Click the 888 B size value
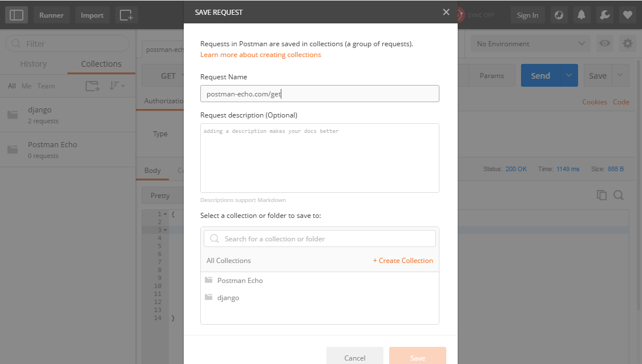642x364 pixels. pos(615,169)
